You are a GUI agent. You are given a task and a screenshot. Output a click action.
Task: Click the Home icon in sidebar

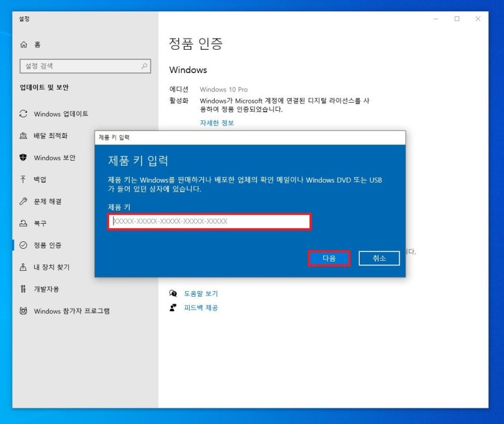click(23, 45)
